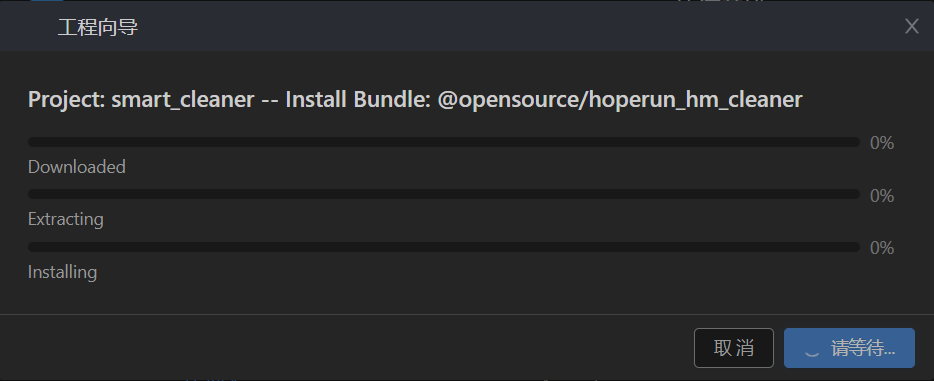
Task: Click the 0% value for Extracting
Action: (882, 195)
